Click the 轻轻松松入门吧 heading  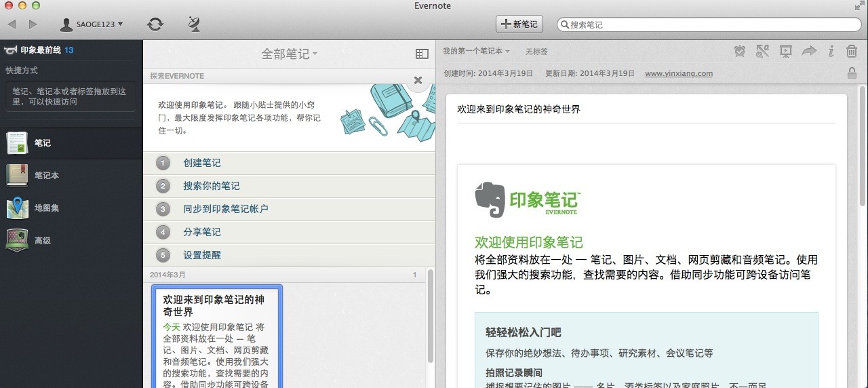[524, 332]
